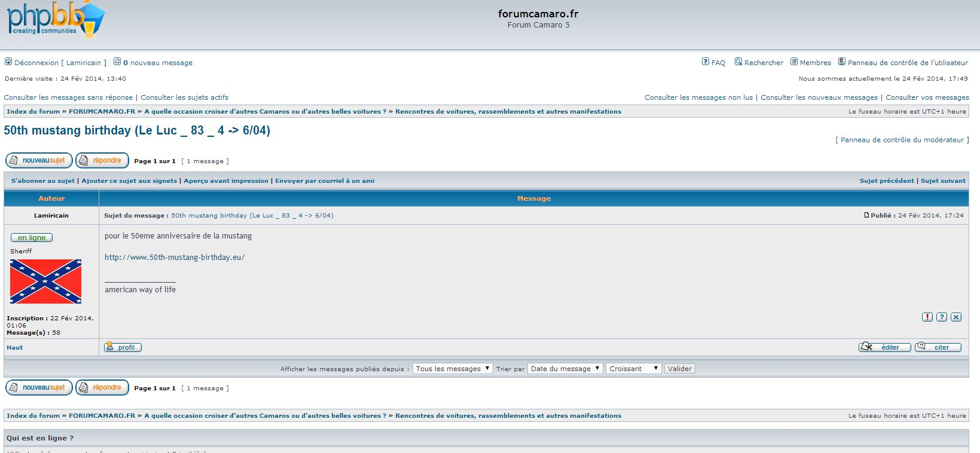Click the Confederate flag avatar image
Image resolution: width=980 pixels, height=453 pixels.
pyautogui.click(x=45, y=281)
